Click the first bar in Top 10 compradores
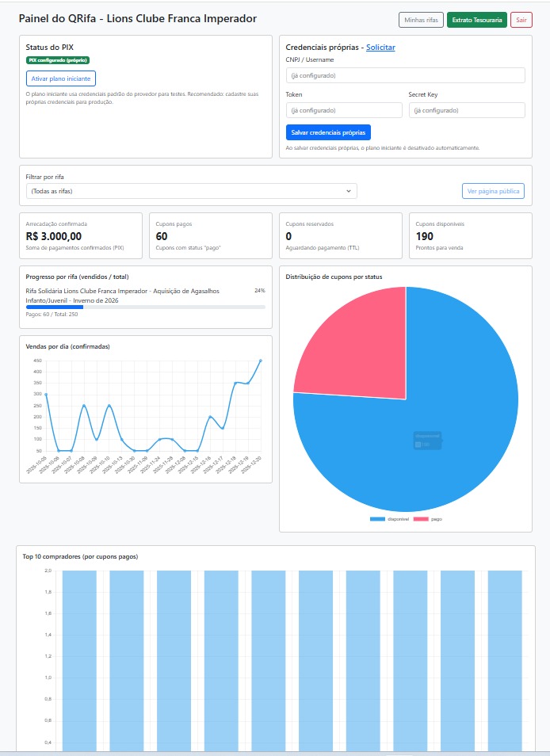The width and height of the screenshot is (550, 756). 79,658
